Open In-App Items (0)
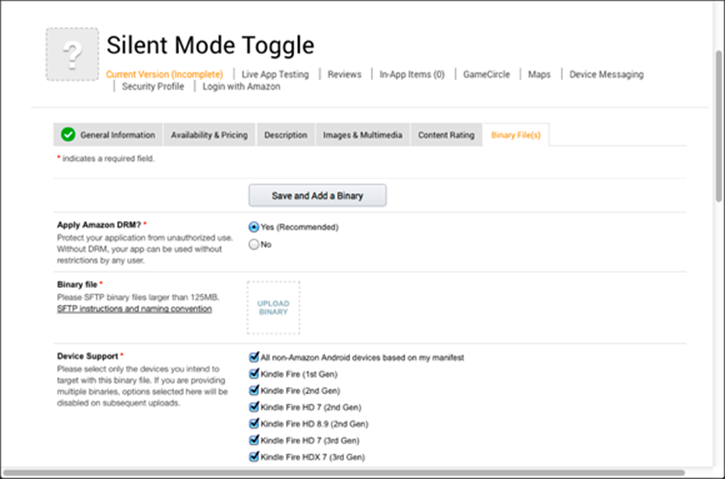This screenshot has height=479, width=725. tap(412, 74)
